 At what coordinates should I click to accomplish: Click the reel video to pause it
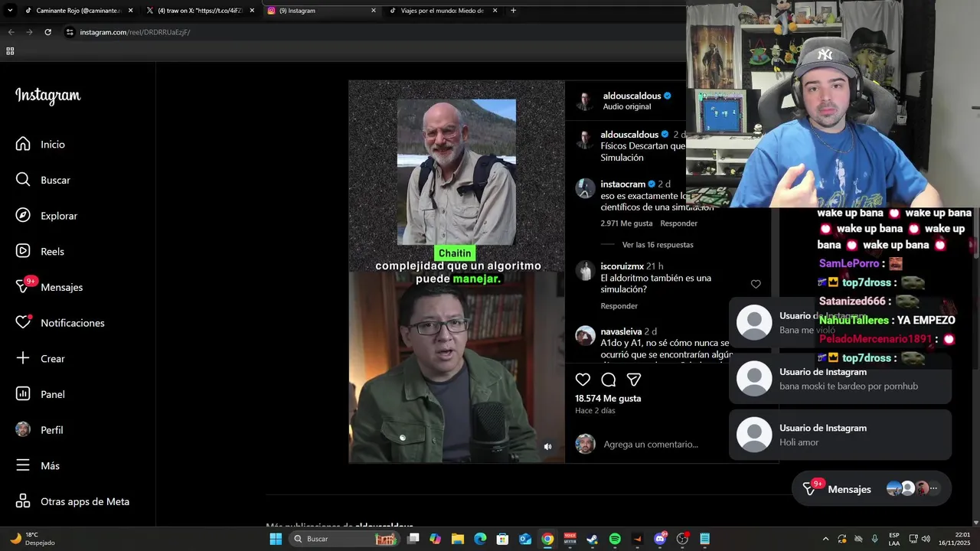tap(456, 272)
